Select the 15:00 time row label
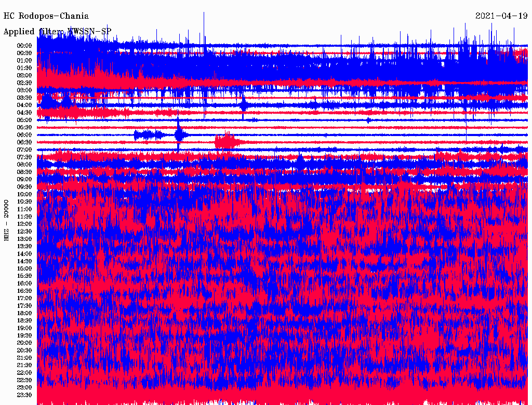 pyautogui.click(x=24, y=268)
